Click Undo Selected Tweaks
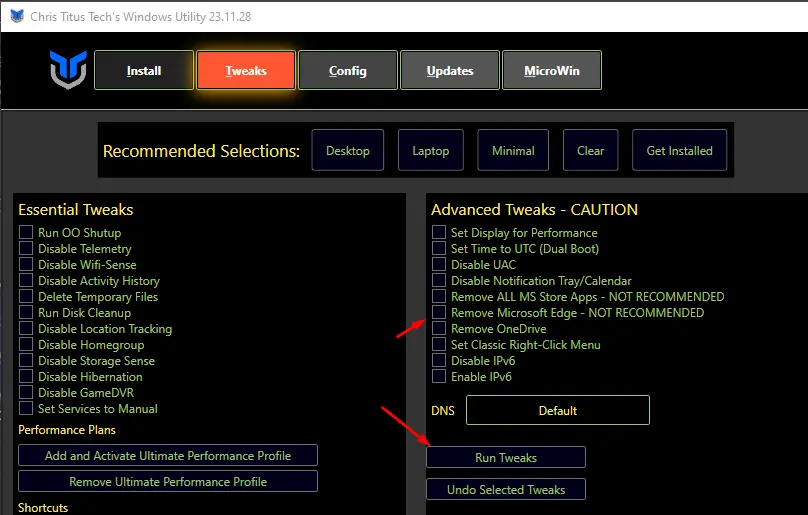This screenshot has height=515, width=808. [x=506, y=489]
